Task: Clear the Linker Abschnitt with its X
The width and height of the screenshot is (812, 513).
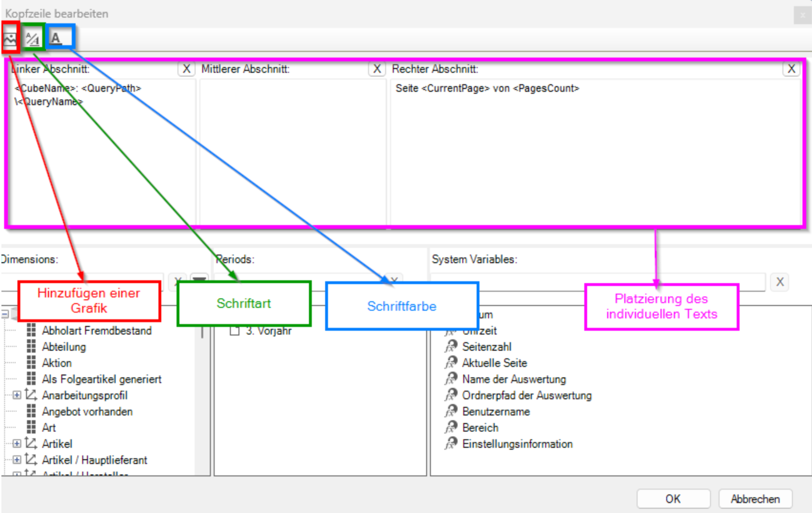Action: point(187,69)
